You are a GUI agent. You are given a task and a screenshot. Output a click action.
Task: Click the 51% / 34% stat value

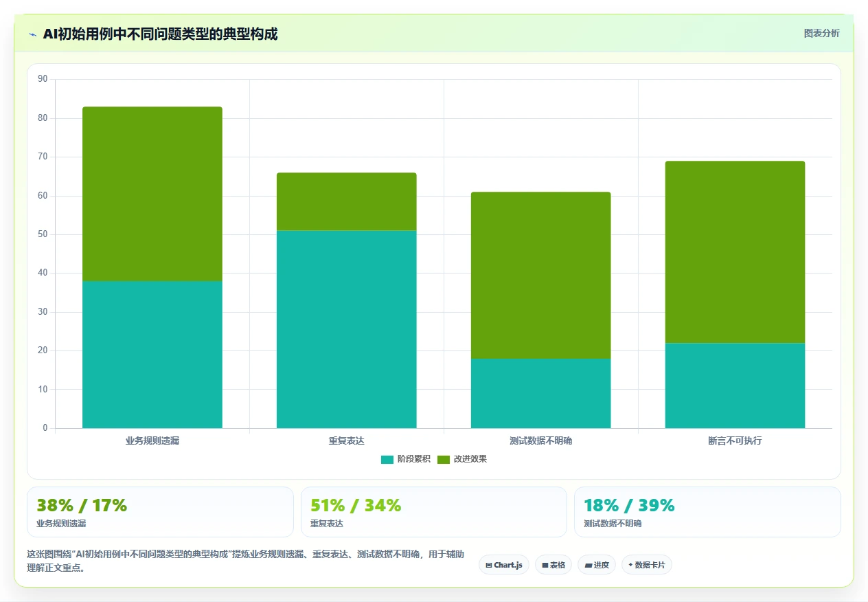356,505
